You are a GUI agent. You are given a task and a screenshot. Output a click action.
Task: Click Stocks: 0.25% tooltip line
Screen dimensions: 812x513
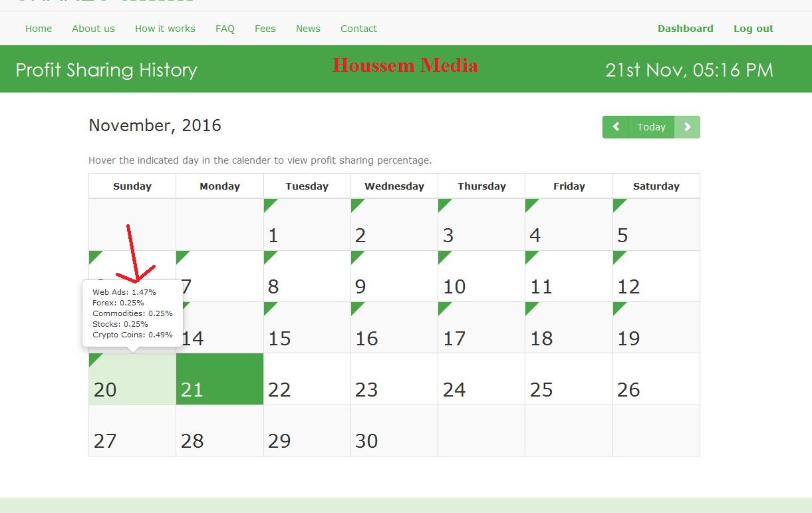120,324
